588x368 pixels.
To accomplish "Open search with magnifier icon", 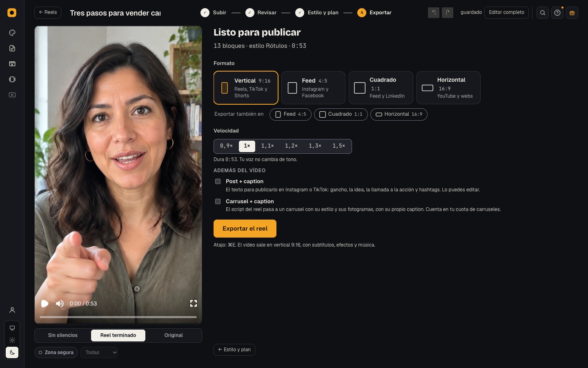I will pos(543,13).
